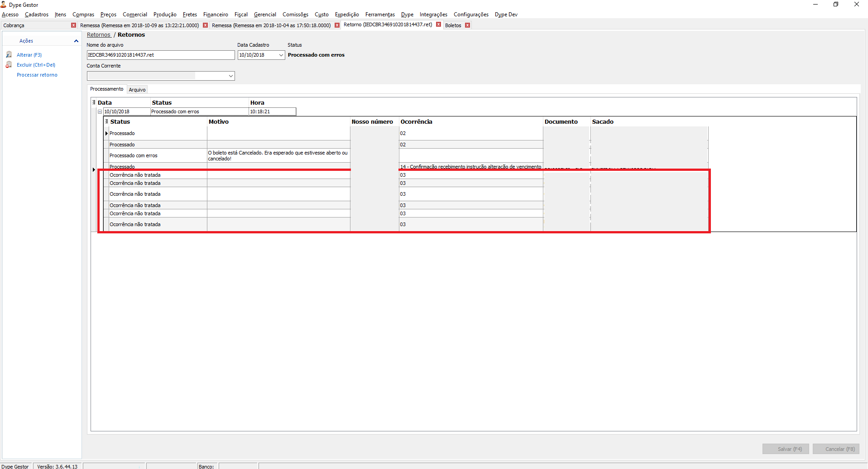Go to the Retornos breadcrumb link
This screenshot has width=868, height=469.
click(x=99, y=35)
